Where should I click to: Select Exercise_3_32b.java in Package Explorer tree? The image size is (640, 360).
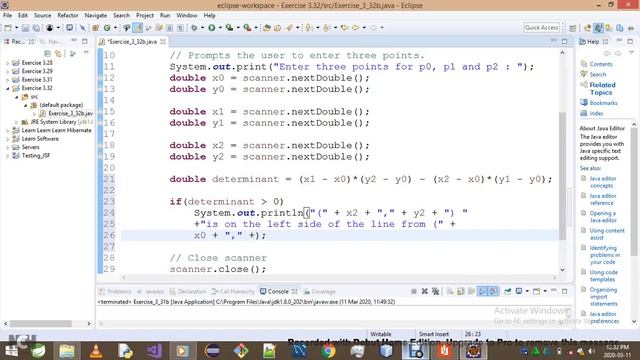[x=70, y=113]
